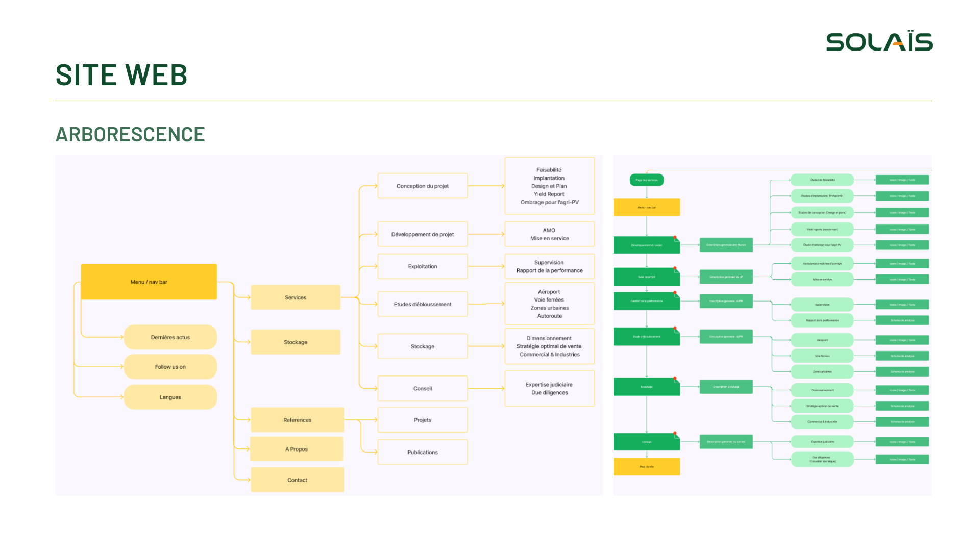Click the Description Stockage box
This screenshot has height=551, width=980.
726,387
